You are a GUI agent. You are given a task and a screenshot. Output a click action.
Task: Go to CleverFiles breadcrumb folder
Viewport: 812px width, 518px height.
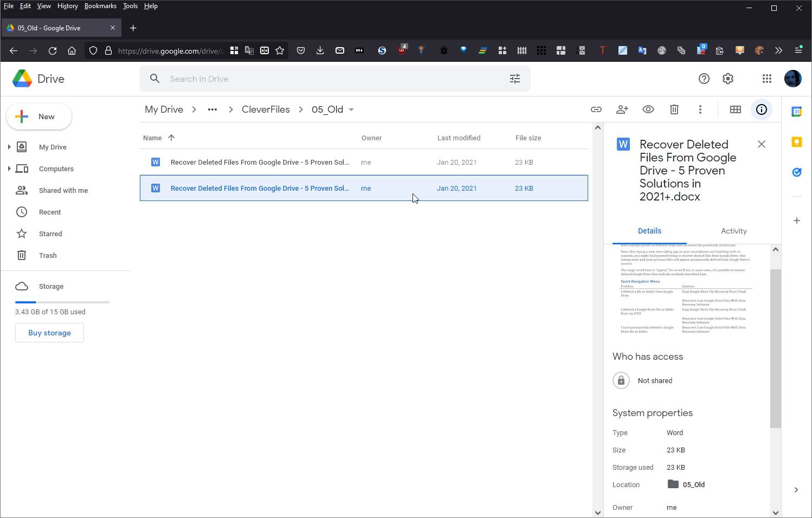coord(266,109)
